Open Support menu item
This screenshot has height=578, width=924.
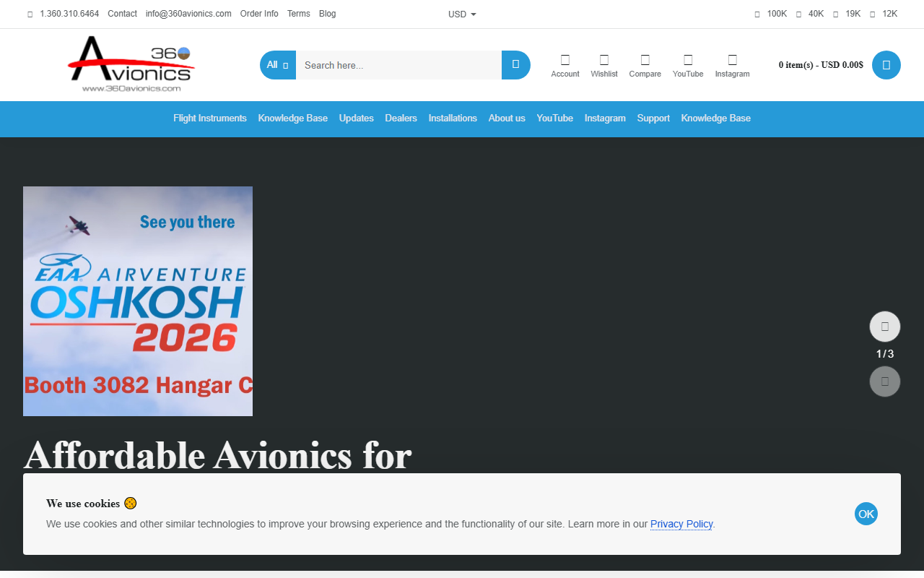[x=653, y=118]
